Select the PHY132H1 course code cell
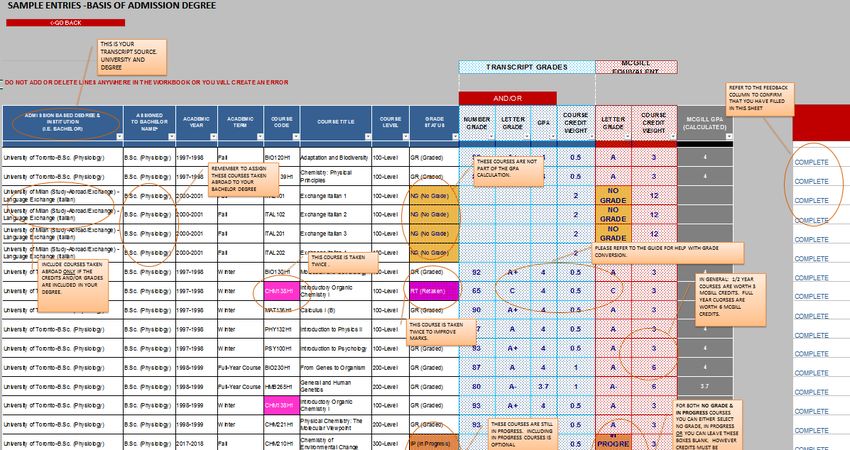 tap(281, 329)
